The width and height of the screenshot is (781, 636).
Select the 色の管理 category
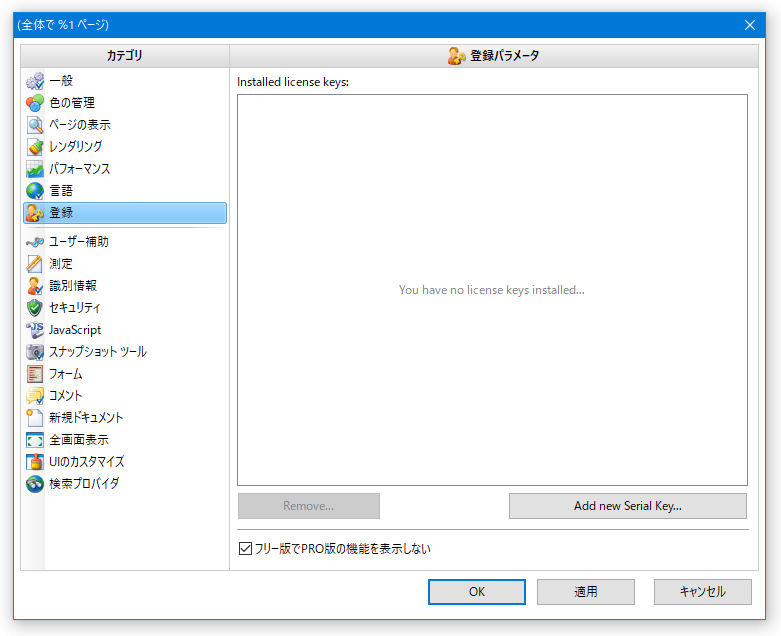(125, 103)
